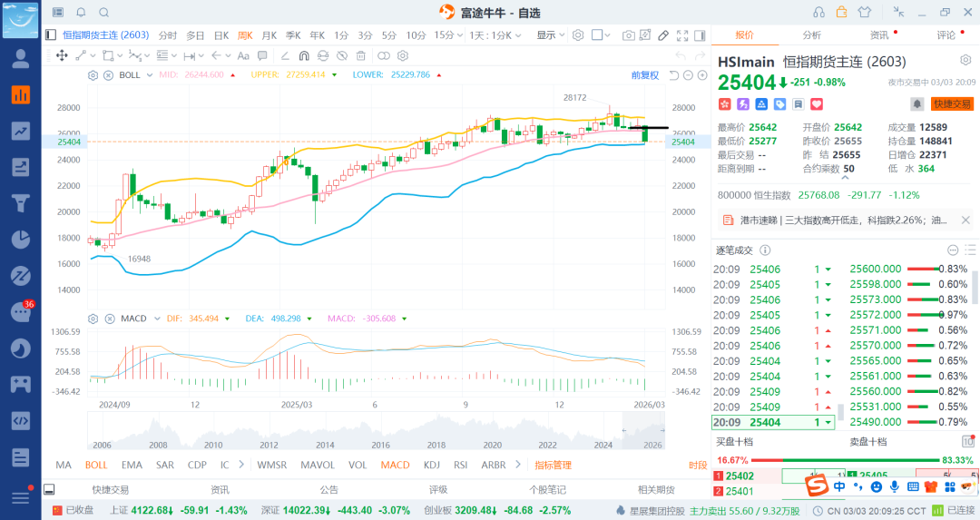Open BOLL indicator settings gear

(x=93, y=75)
